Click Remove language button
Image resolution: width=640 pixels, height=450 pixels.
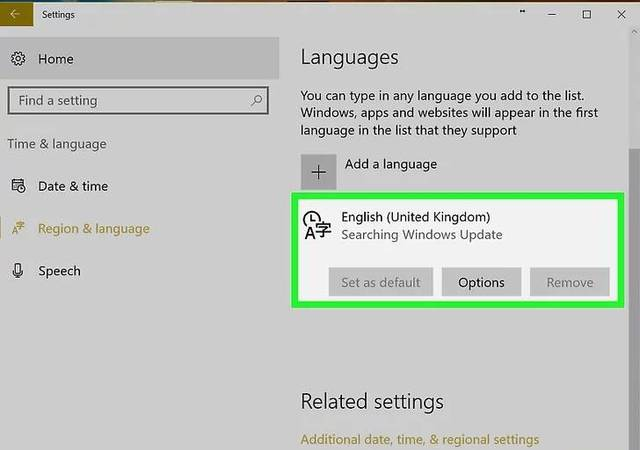[569, 282]
